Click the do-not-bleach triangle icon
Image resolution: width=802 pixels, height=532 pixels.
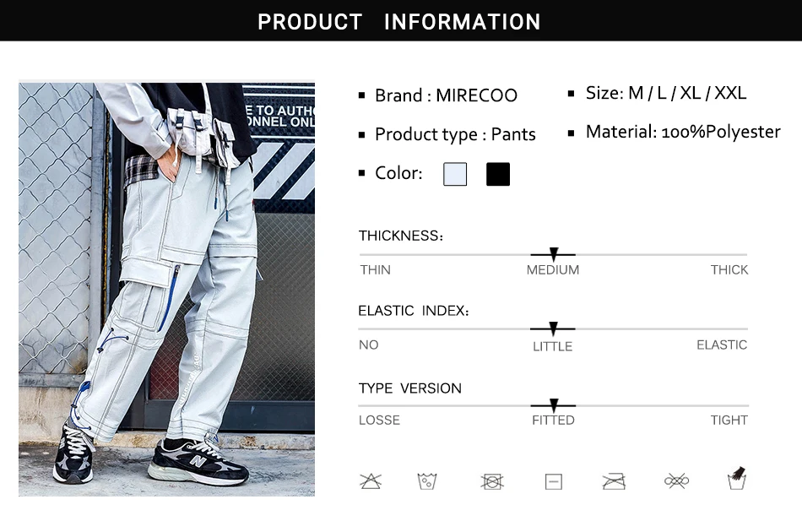click(x=371, y=481)
